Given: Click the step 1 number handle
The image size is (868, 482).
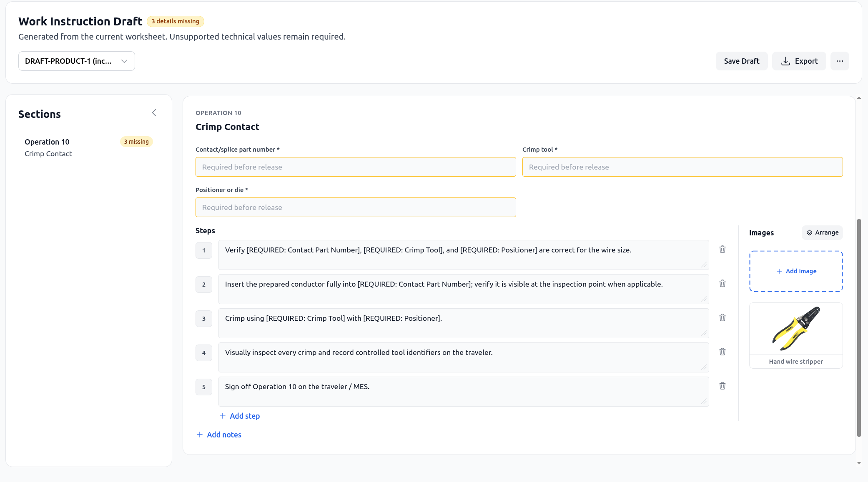Looking at the screenshot, I should pos(204,250).
